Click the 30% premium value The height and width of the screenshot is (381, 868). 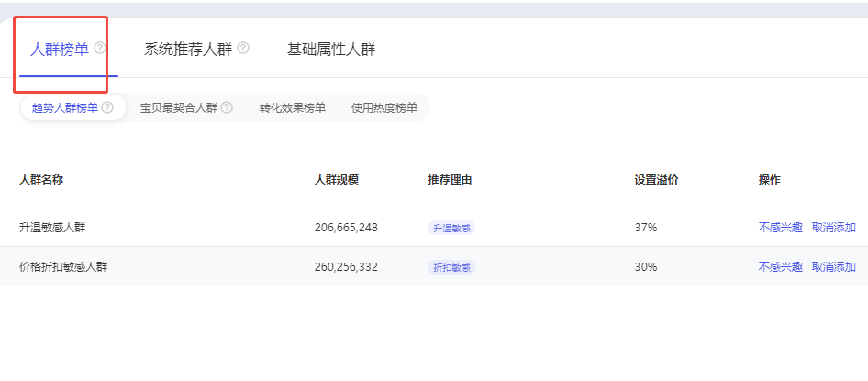[645, 267]
